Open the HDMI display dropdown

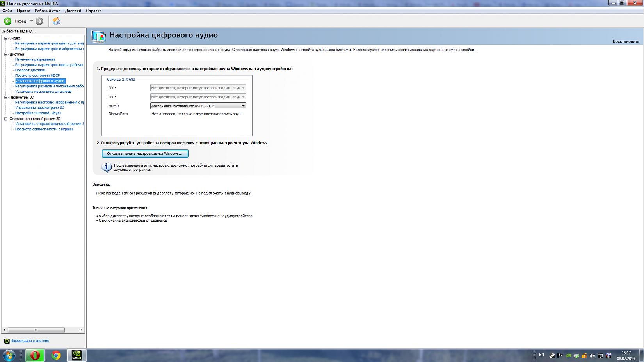pos(198,106)
